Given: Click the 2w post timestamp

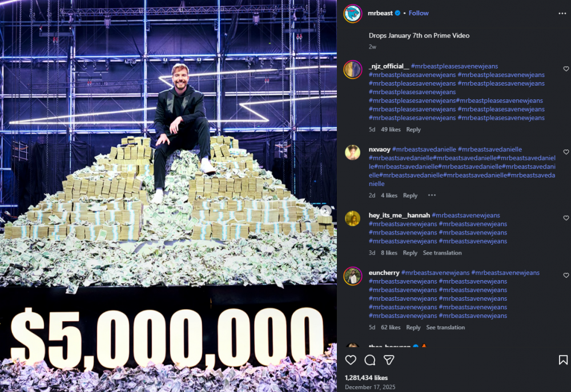Looking at the screenshot, I should [371, 46].
